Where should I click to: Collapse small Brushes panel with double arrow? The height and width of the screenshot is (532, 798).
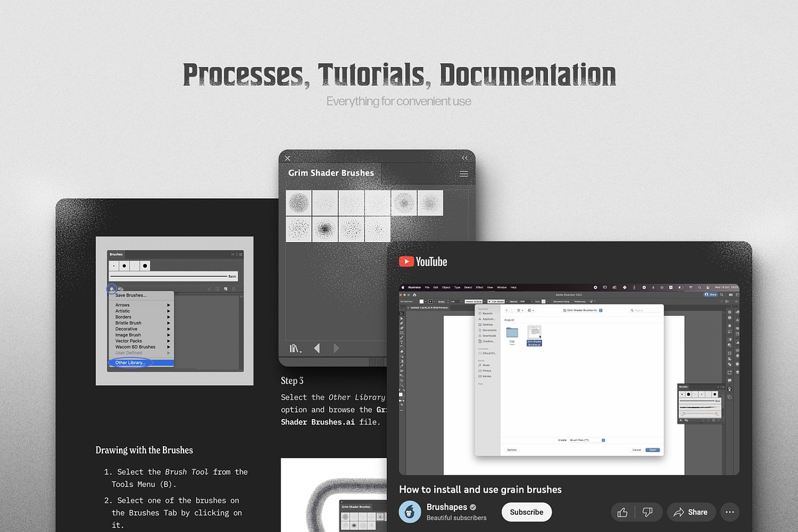[x=233, y=254]
